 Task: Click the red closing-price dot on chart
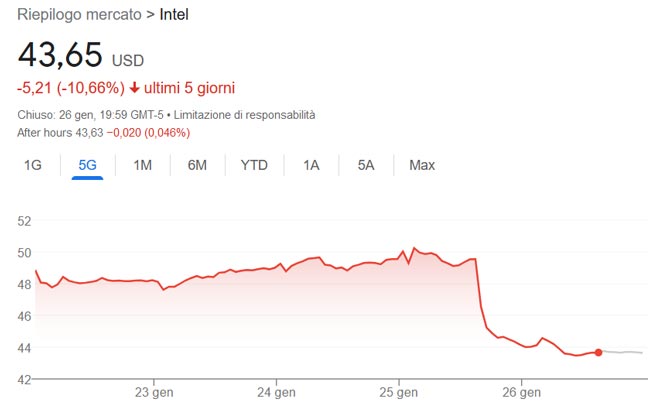point(598,352)
